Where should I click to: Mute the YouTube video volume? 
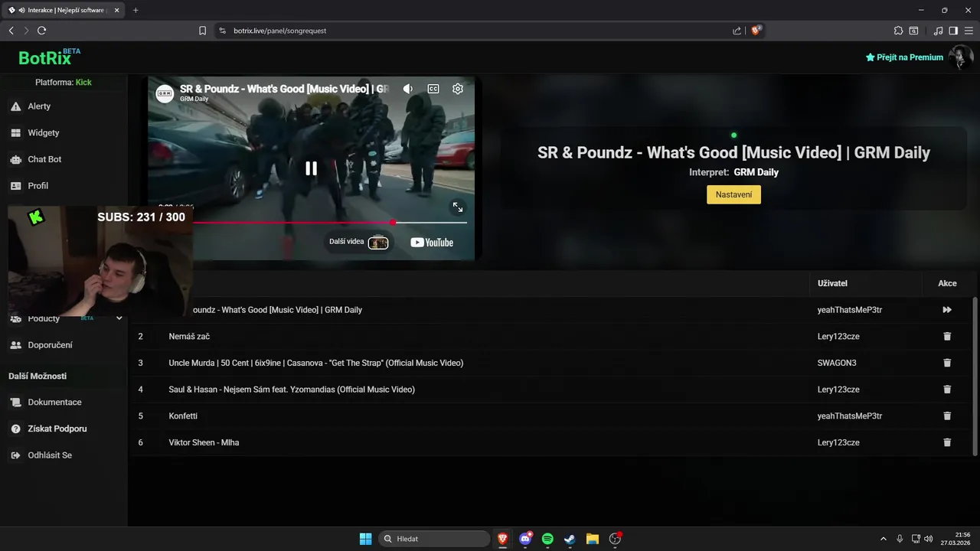coord(408,89)
